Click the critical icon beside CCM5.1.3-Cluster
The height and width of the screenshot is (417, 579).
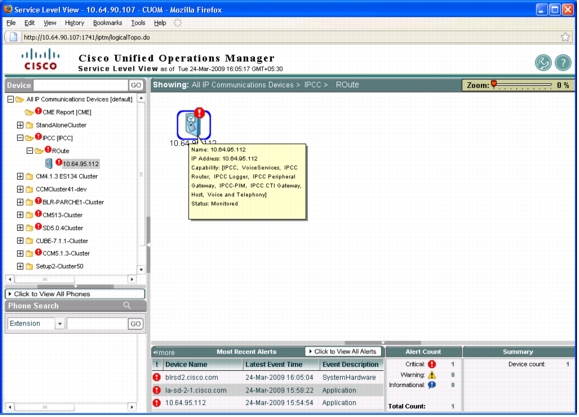38,252
